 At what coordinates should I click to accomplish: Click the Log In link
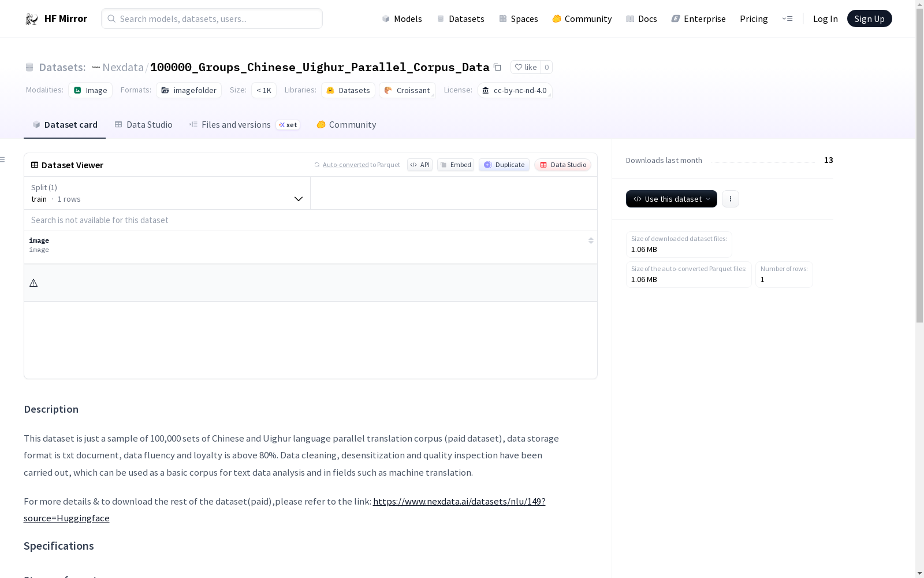[825, 18]
